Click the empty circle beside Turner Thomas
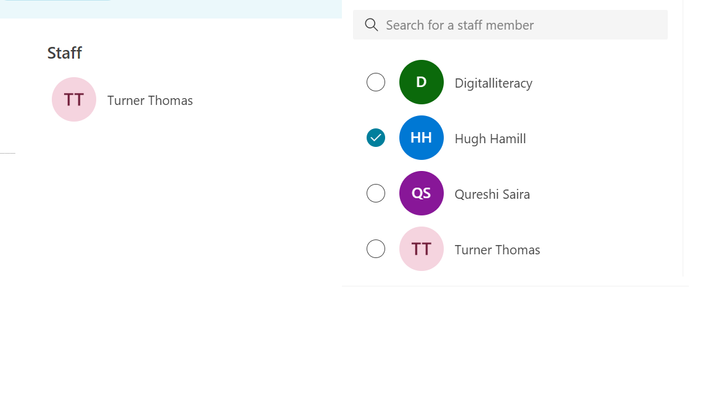Image resolution: width=711 pixels, height=400 pixels. [x=376, y=249]
